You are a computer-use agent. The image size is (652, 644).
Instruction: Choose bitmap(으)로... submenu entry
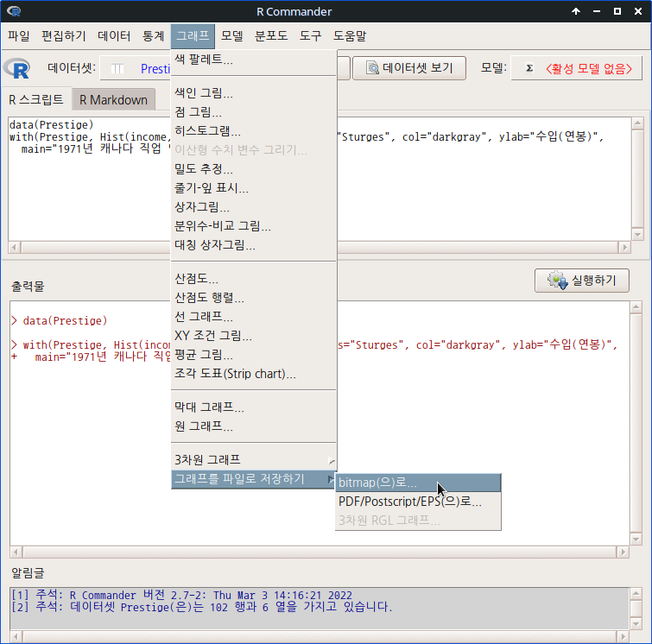pos(418,483)
